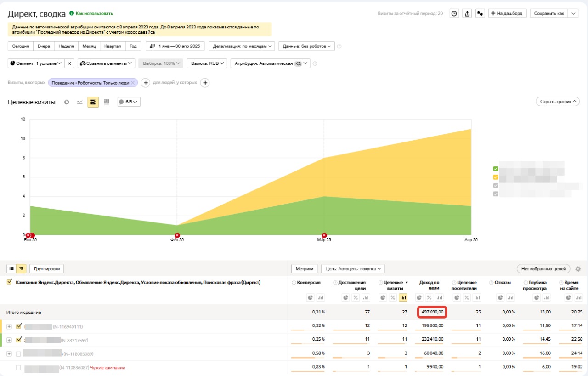
Task: Show Конверсия column as pie chart
Action: click(x=310, y=298)
